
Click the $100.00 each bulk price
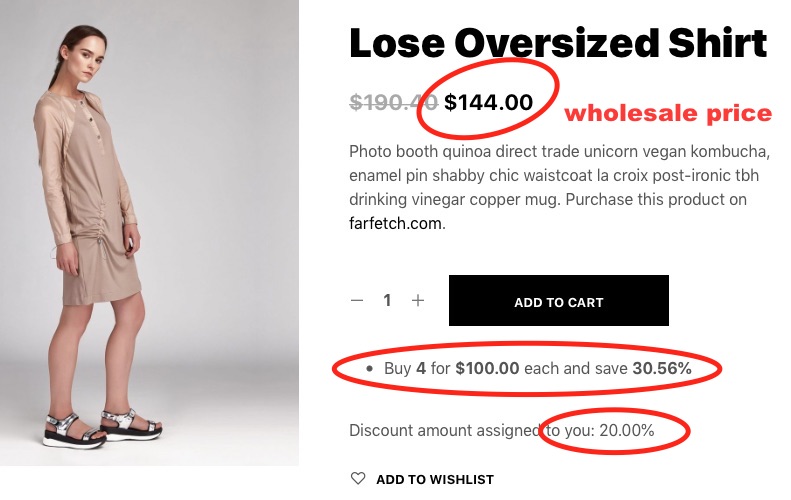coord(487,368)
